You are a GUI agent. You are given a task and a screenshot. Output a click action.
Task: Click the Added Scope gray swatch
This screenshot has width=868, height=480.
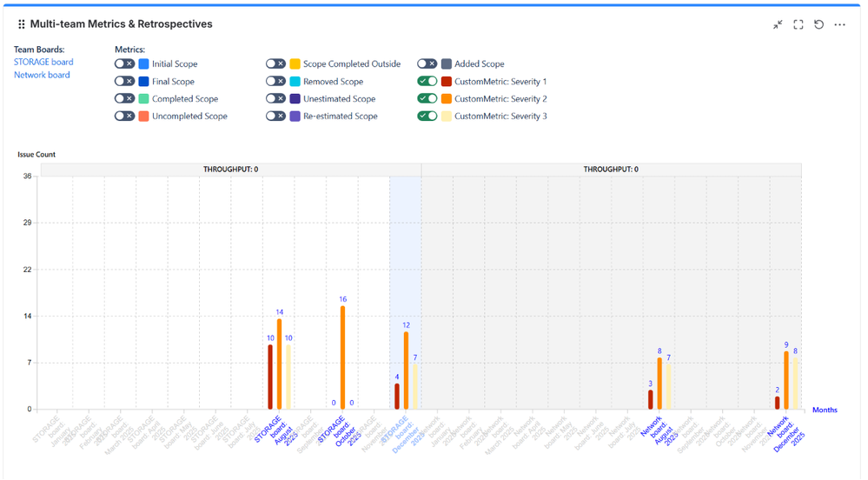[447, 63]
